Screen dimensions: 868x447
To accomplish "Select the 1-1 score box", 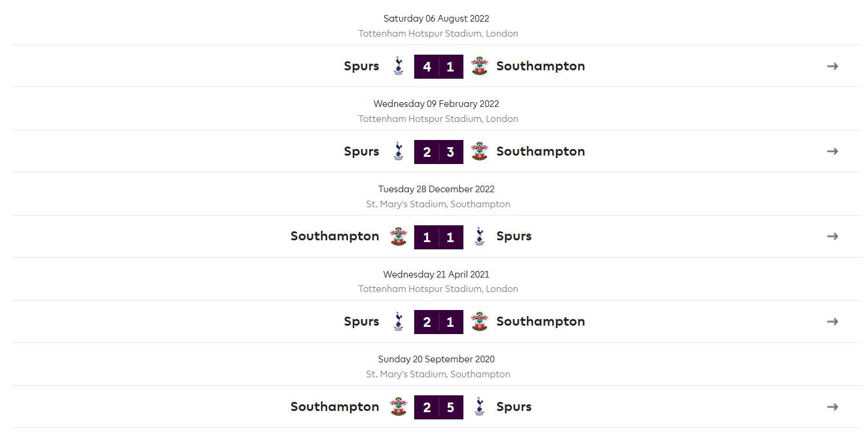I will tap(439, 237).
